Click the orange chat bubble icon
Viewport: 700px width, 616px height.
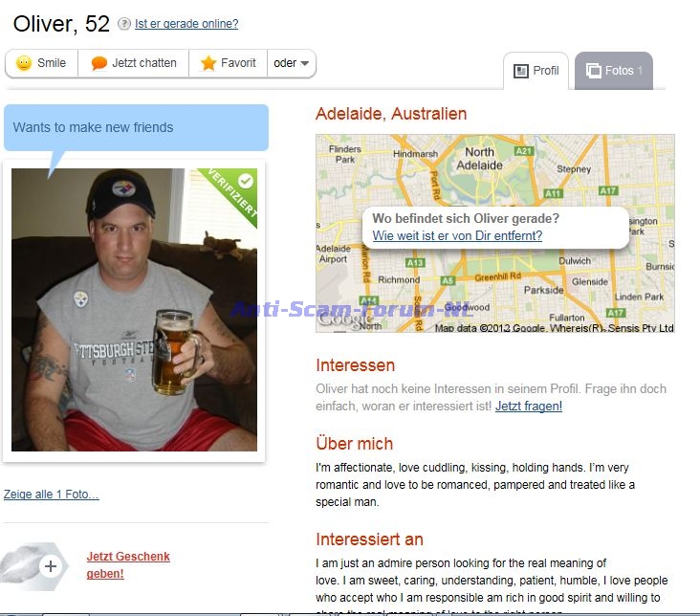point(98,63)
